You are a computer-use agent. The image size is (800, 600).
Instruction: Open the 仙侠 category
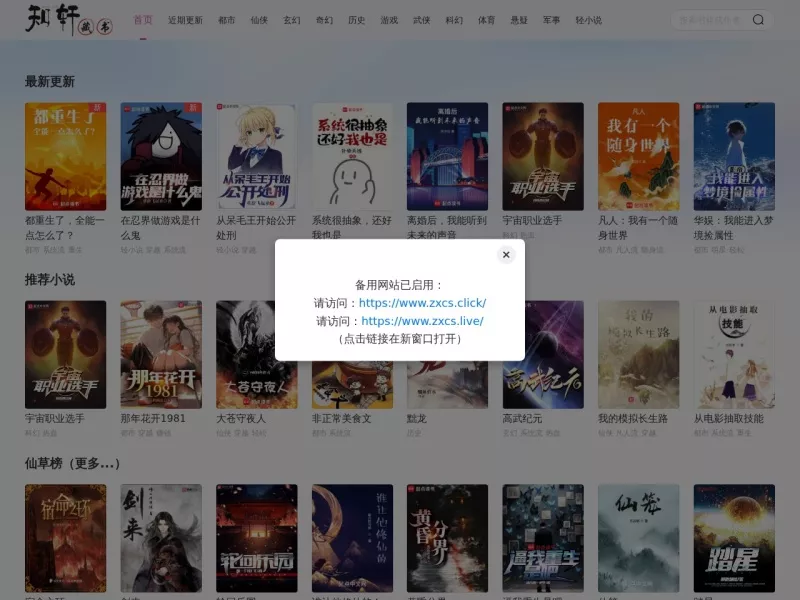(x=259, y=20)
